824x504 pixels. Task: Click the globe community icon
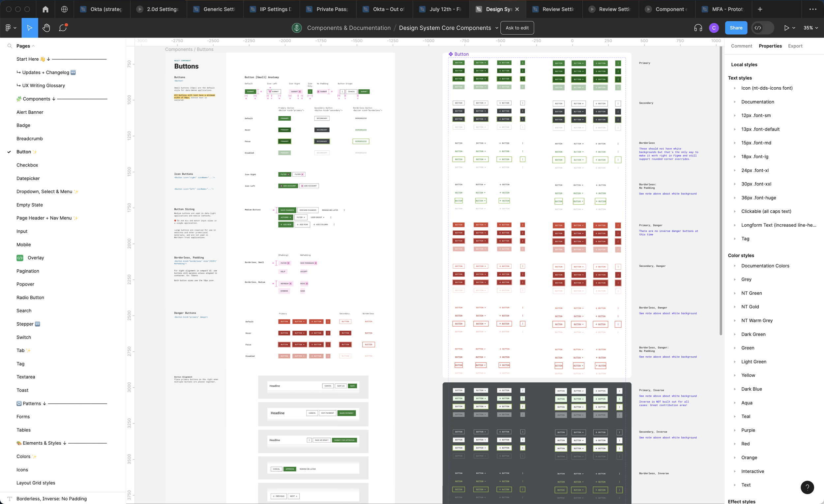point(64,9)
